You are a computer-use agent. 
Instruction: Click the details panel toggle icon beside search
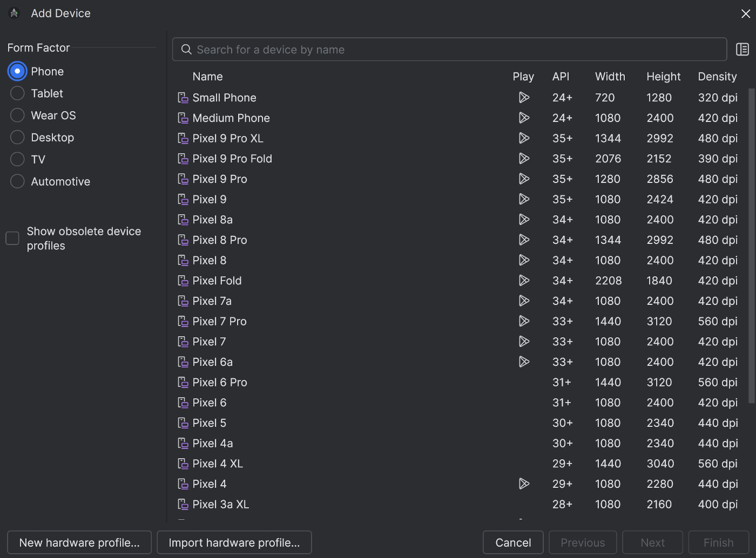pyautogui.click(x=742, y=50)
